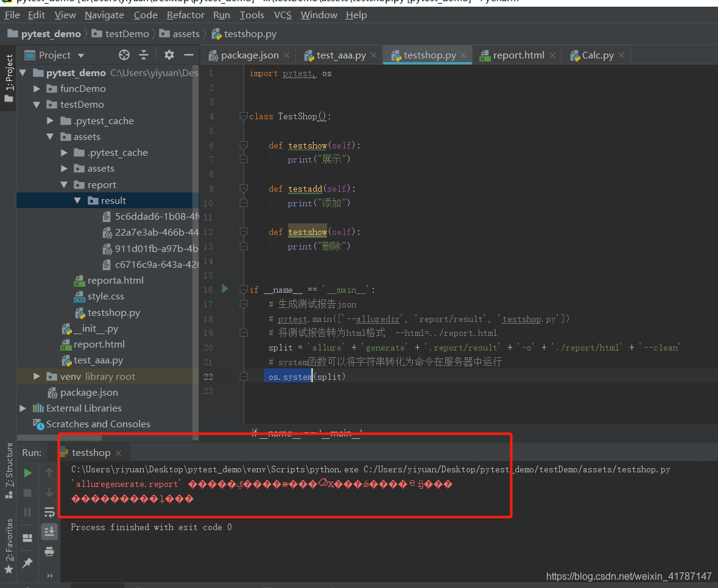The image size is (718, 588).
Task: Click the collapse all icon in Project panel
Action: coord(144,55)
